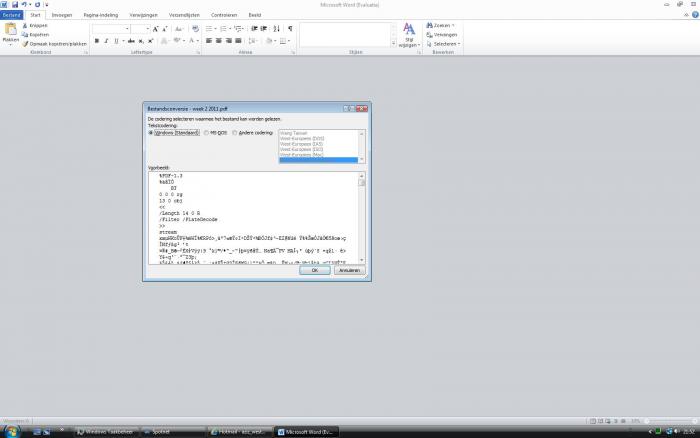Image resolution: width=700 pixels, height=438 pixels.
Task: Click the preview pane scrollbar down arrow
Action: pos(362,260)
